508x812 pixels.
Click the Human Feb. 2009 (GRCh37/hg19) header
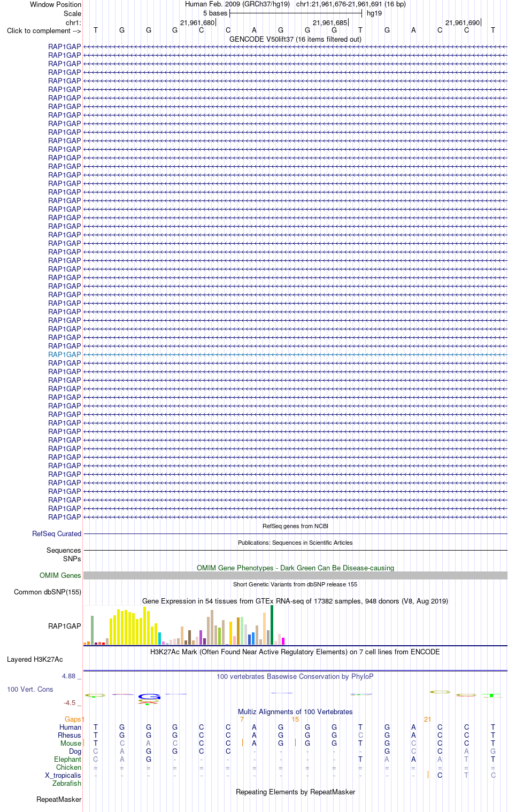click(237, 4)
